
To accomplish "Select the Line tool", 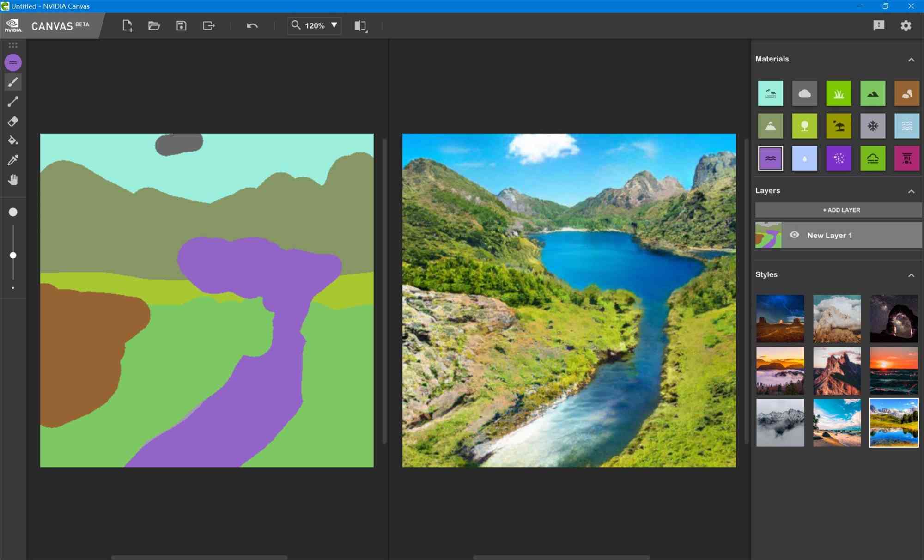I will coord(12,102).
